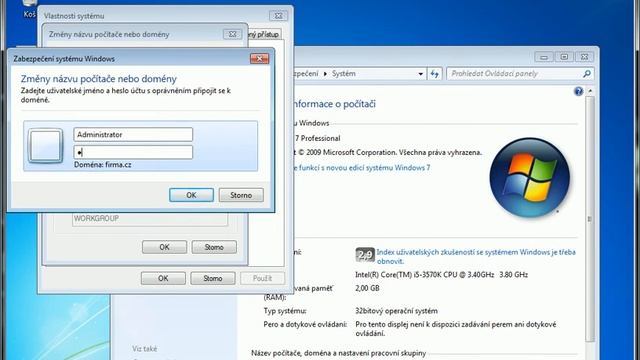Image resolution: width=640 pixels, height=360 pixels.
Task: Click the Administrator username field
Action: coord(133,134)
